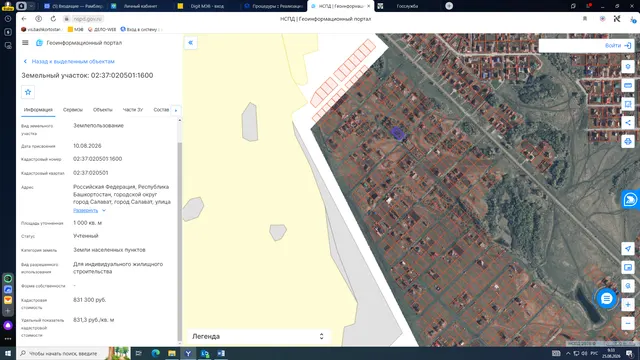Switch to the Состав tab
The width and height of the screenshot is (640, 360).
(161, 110)
